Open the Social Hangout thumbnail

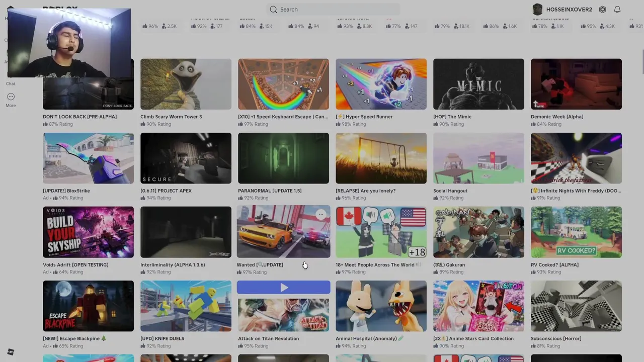click(x=478, y=158)
